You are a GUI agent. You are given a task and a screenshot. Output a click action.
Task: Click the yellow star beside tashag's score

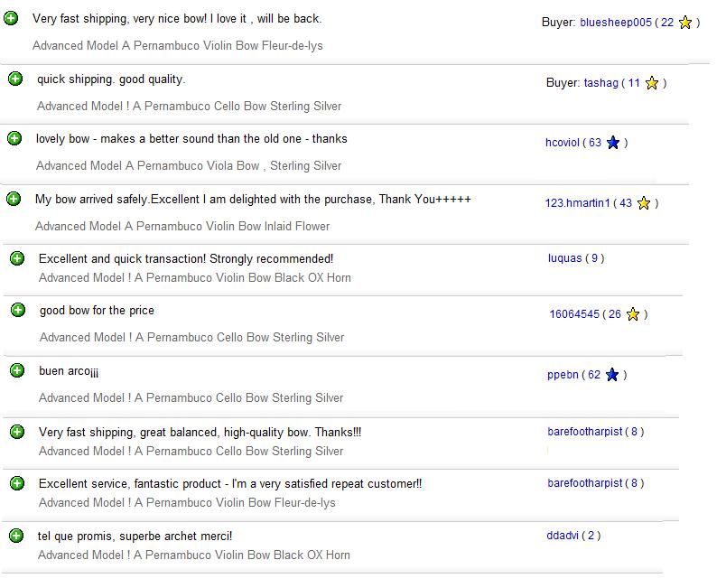coord(651,83)
